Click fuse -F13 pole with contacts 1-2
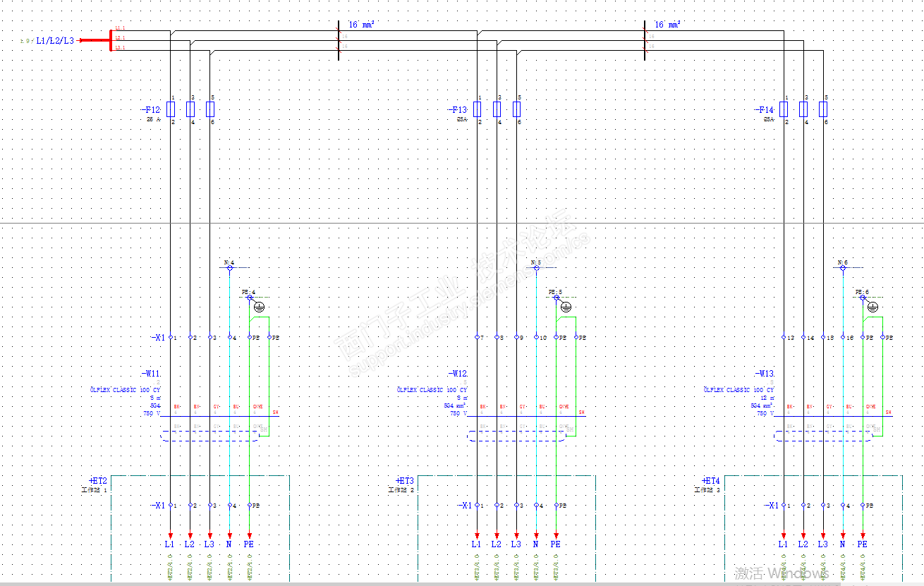The image size is (924, 586). [477, 109]
